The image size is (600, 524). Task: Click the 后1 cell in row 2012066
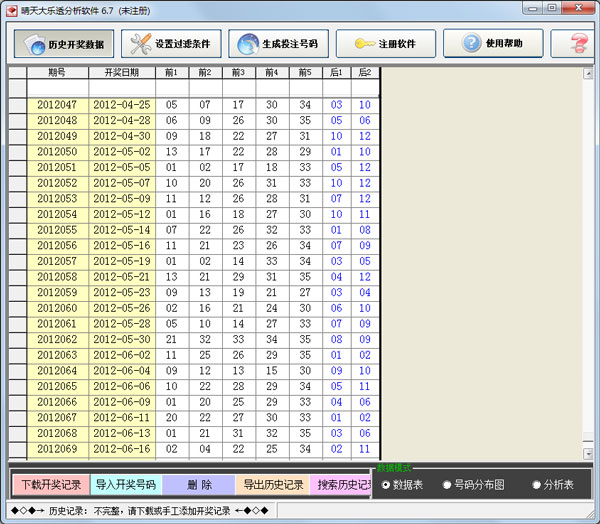(x=336, y=402)
